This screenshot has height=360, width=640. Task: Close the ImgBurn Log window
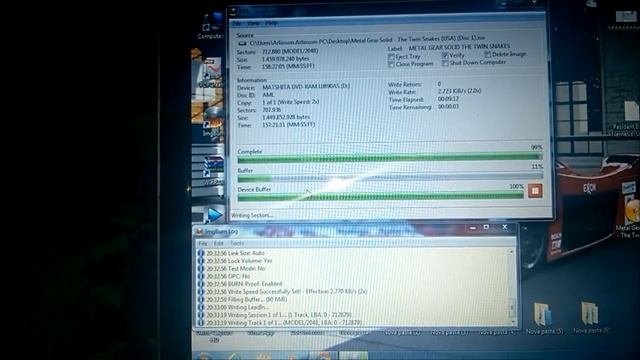tap(505, 227)
